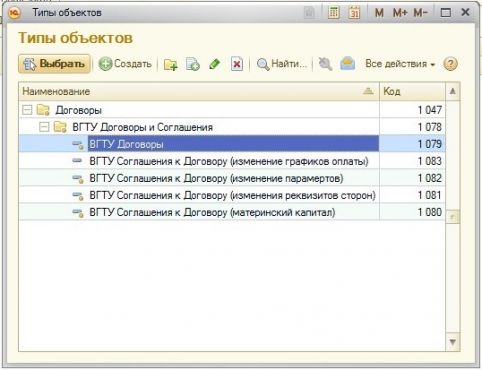Click item icon beside материнский капитал row
The width and height of the screenshot is (482, 370).
point(78,213)
